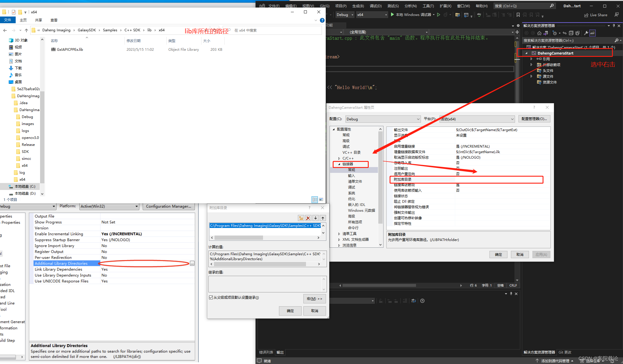Click ellipsis button beside Additional Library Directories
This screenshot has height=364, width=623.
[192, 263]
